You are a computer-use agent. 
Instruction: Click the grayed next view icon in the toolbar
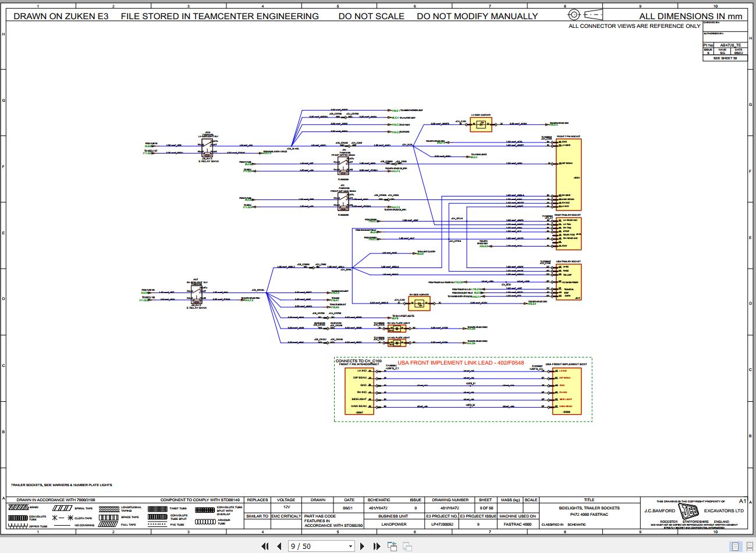click(406, 546)
